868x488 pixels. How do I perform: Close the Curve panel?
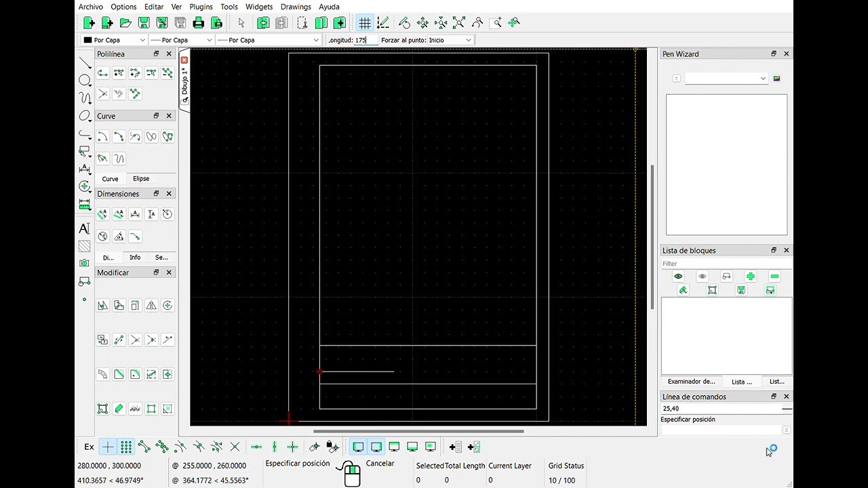[x=169, y=116]
